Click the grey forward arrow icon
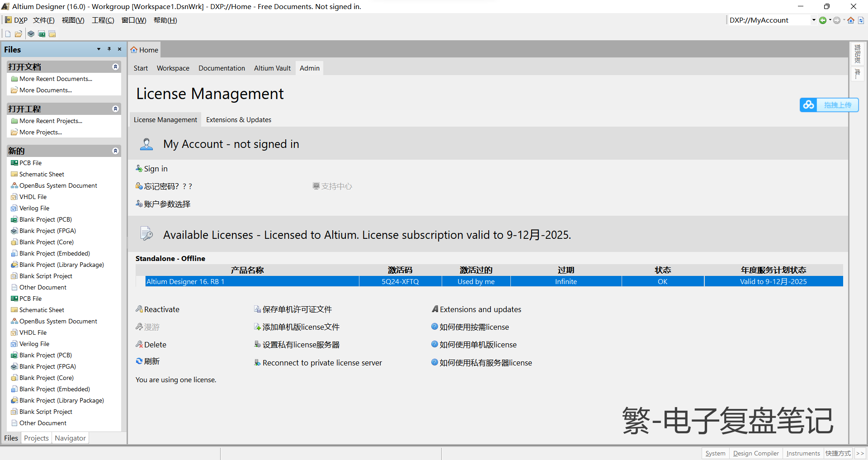 (837, 20)
